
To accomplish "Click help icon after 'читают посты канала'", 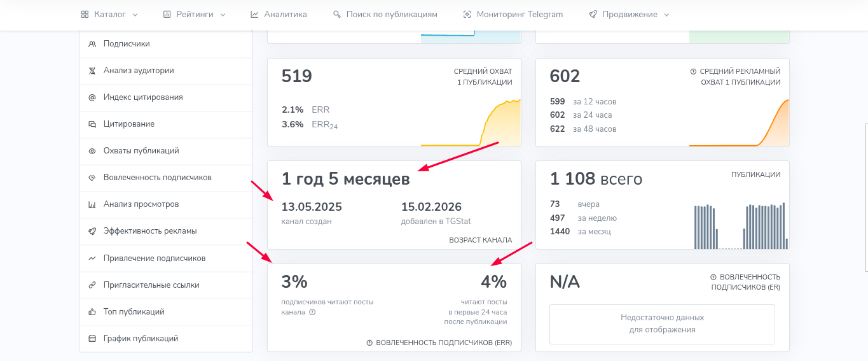I will tap(312, 312).
